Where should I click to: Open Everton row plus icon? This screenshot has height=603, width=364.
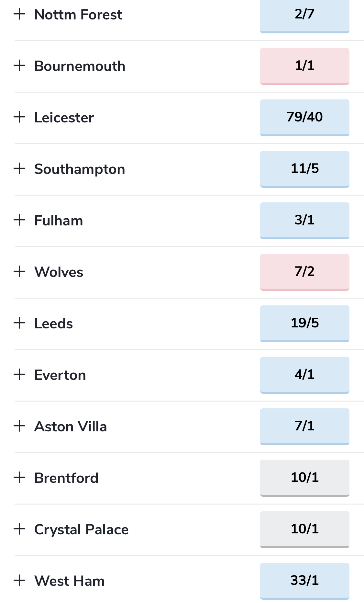coord(19,374)
